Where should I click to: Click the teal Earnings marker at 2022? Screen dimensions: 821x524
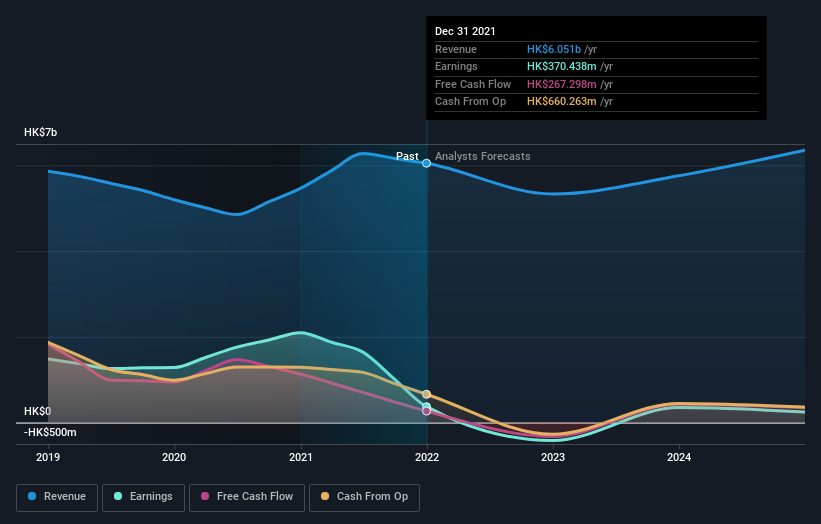pos(427,406)
